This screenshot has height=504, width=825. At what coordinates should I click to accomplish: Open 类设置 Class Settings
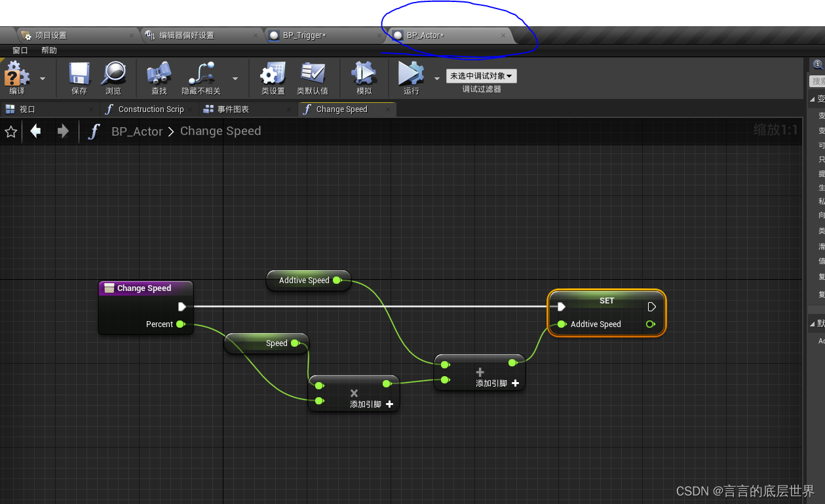point(273,77)
